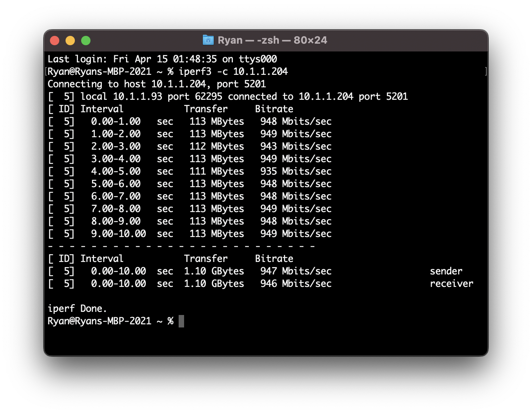This screenshot has height=414, width=532.
Task: Click the '7.00-8.00' interval value
Action: tap(116, 209)
